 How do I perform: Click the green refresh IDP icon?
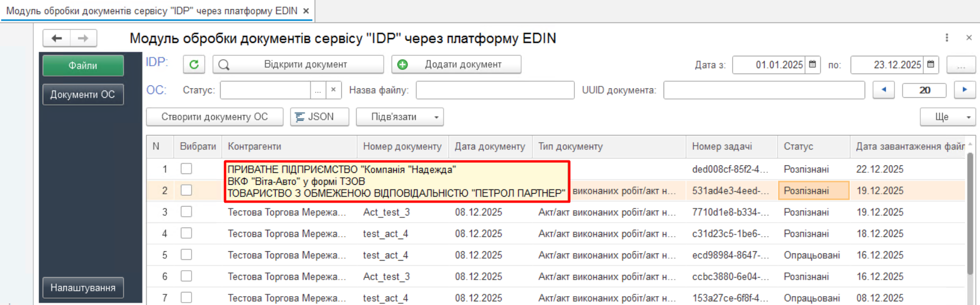point(194,65)
